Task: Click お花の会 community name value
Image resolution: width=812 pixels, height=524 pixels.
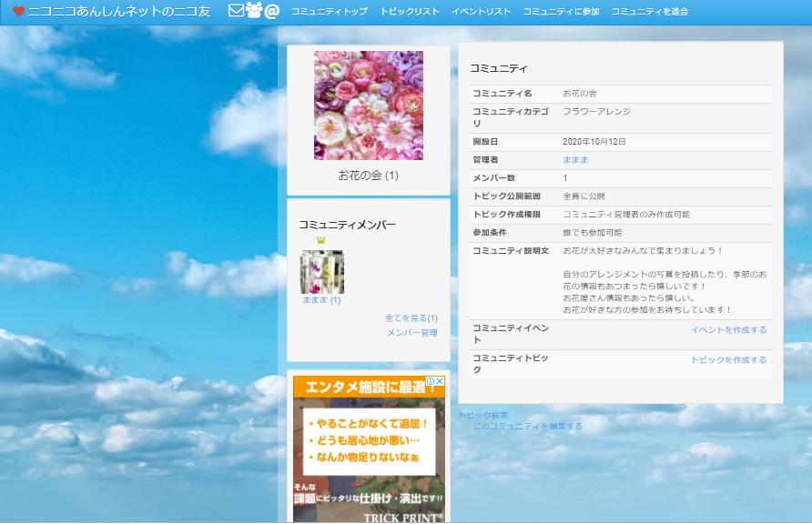Action: pos(580,94)
